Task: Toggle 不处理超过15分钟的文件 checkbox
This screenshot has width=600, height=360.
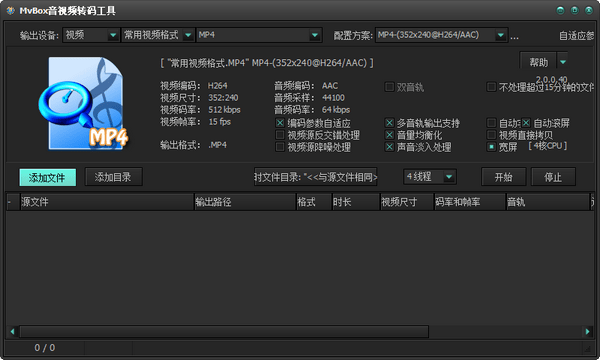Action: 491,87
